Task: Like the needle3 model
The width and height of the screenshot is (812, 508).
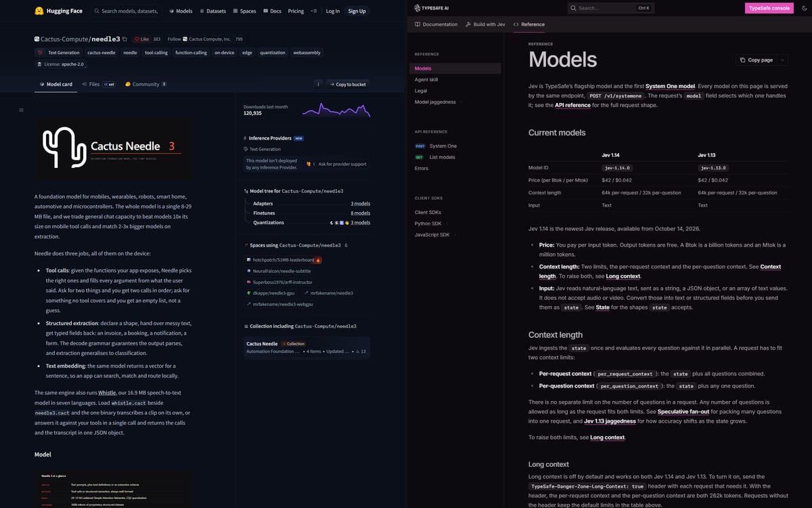Action: coord(141,39)
